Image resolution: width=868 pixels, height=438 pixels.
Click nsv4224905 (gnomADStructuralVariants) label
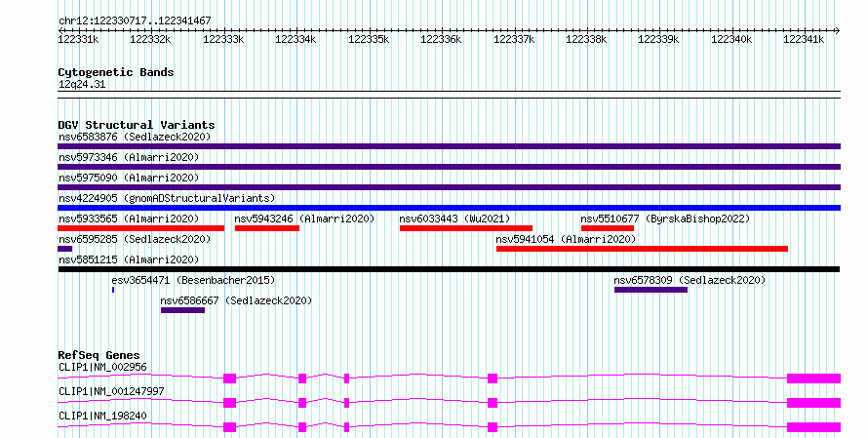[167, 198]
